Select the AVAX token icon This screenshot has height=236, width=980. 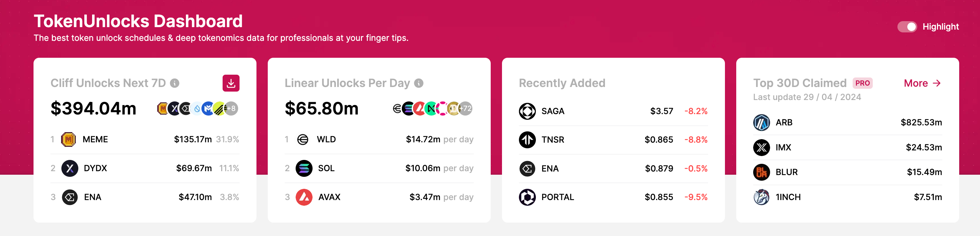[x=303, y=197]
